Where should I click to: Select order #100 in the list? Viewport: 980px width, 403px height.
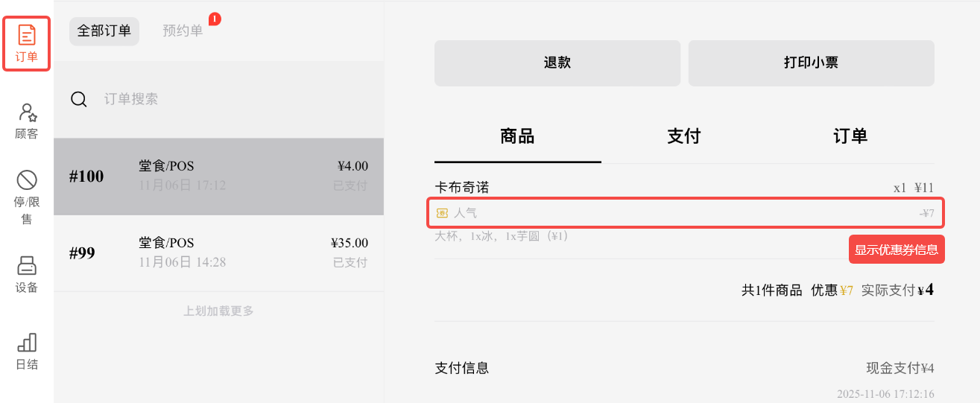pyautogui.click(x=218, y=176)
